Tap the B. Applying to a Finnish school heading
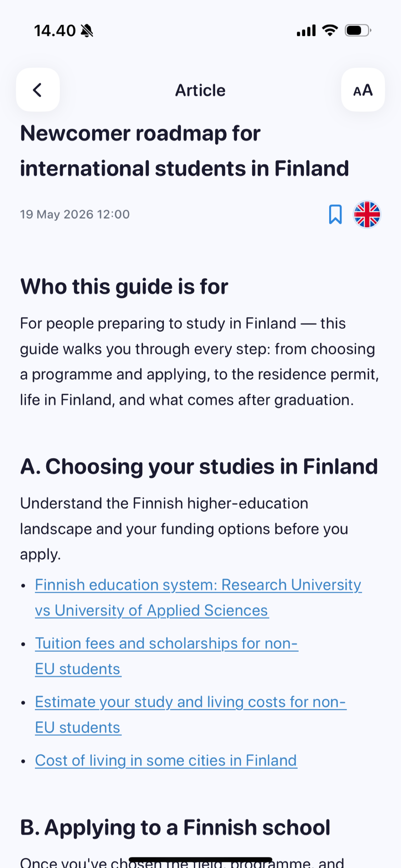 [175, 827]
